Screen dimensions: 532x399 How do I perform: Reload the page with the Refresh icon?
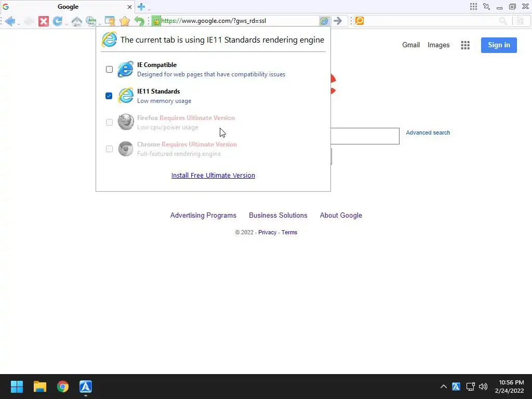tap(58, 21)
